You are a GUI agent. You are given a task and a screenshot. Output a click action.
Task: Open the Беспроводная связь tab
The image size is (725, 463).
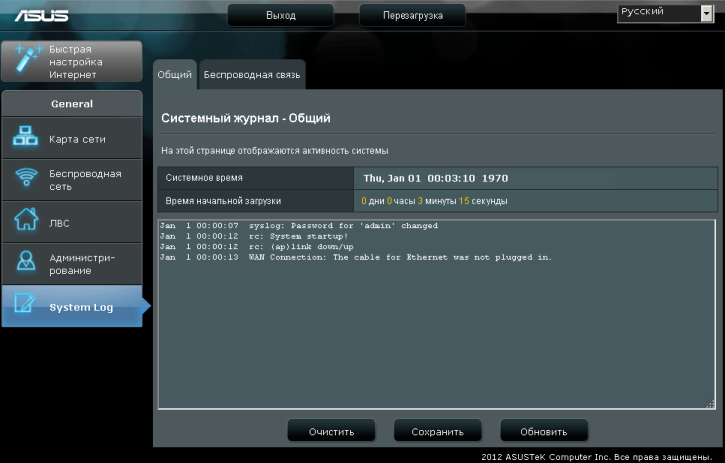point(251,75)
